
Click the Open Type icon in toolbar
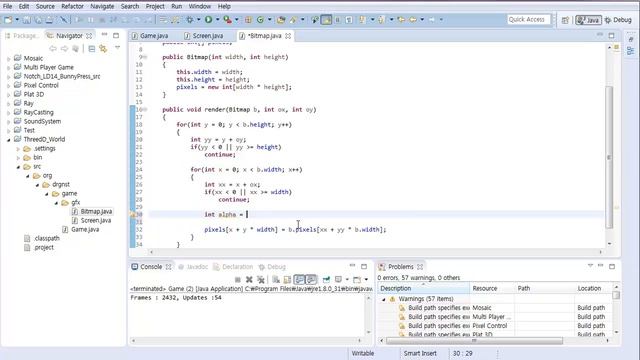point(281,20)
